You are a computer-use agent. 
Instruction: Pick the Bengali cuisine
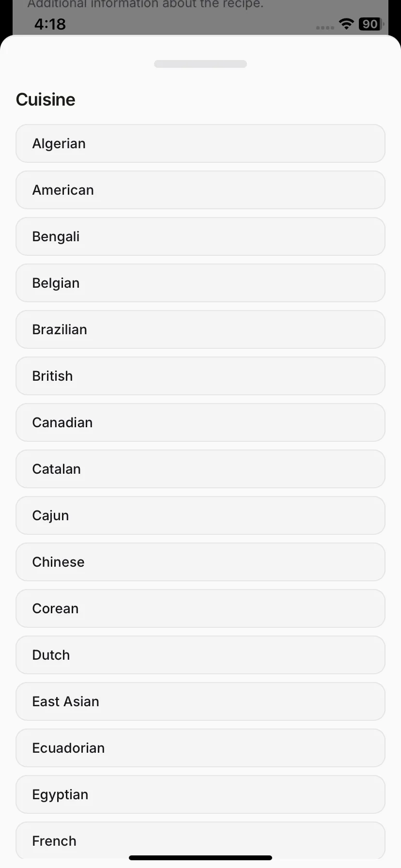tap(200, 236)
